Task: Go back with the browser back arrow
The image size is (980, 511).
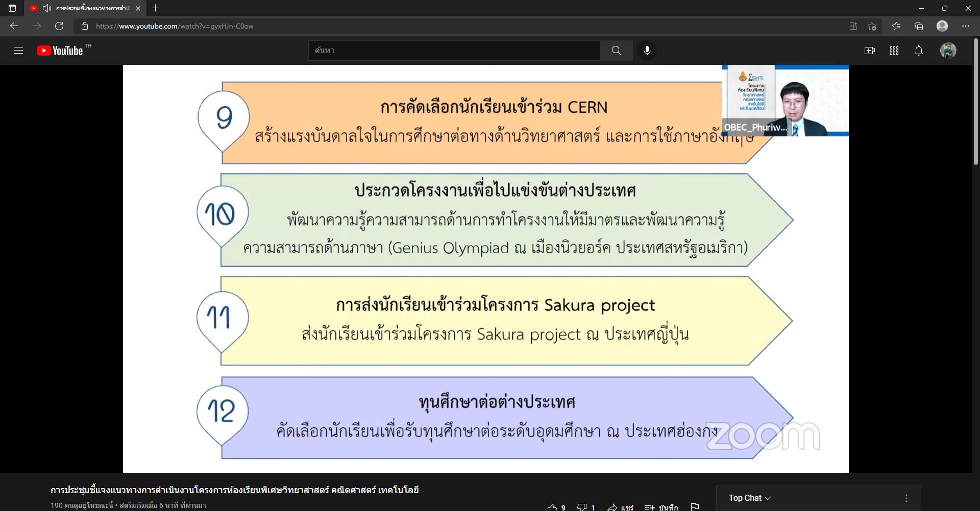Action: 14,26
